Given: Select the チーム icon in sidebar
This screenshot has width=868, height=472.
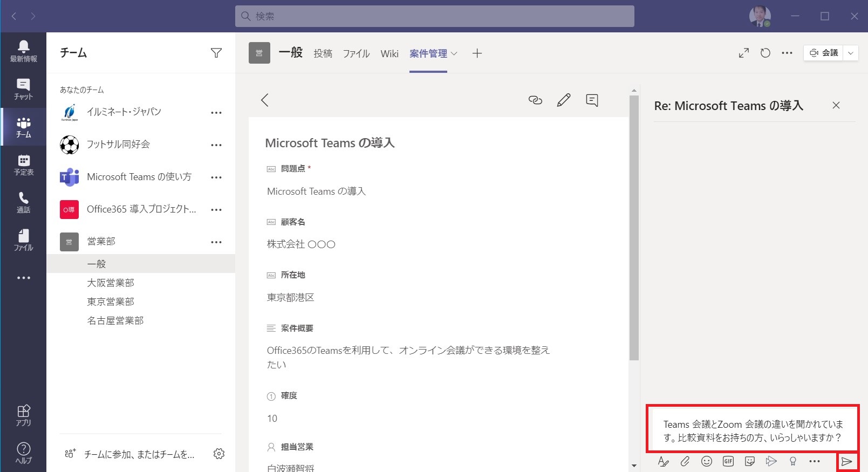Looking at the screenshot, I should tap(23, 127).
